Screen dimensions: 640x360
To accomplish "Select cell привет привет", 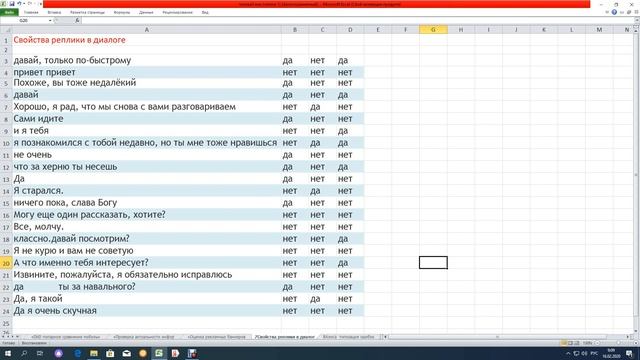I will tap(147, 72).
